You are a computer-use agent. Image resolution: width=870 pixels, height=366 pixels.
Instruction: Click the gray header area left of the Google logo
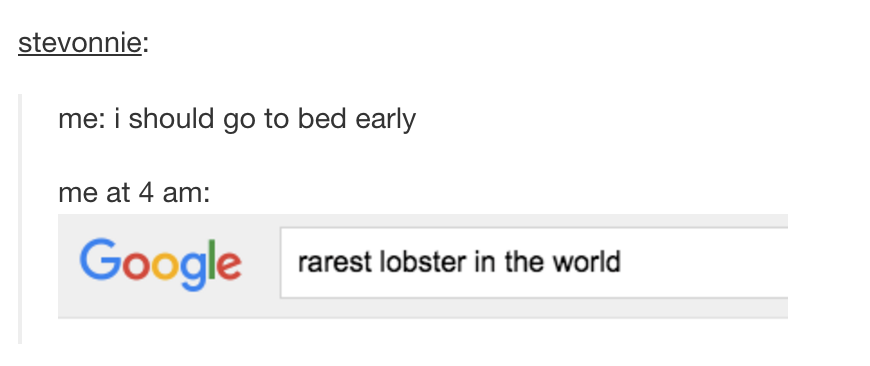(x=68, y=265)
